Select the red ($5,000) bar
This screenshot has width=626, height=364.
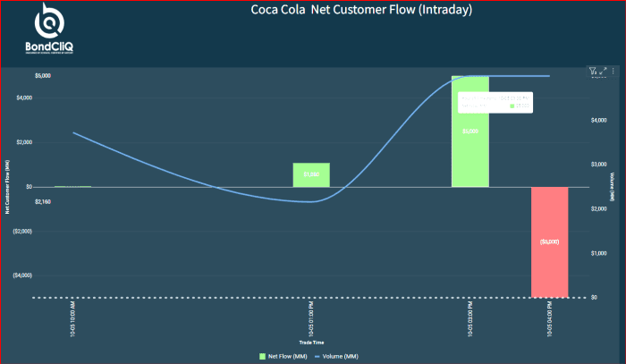coord(550,242)
